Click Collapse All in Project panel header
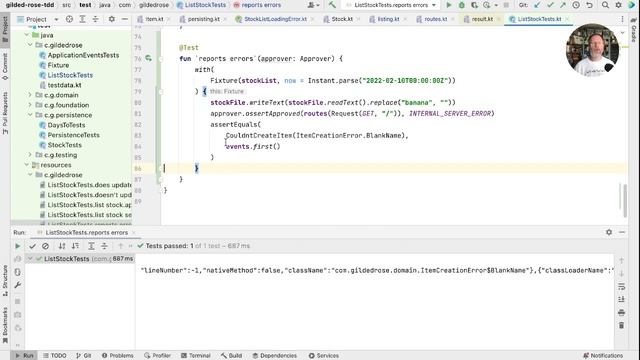The image size is (640, 360). coord(96,19)
